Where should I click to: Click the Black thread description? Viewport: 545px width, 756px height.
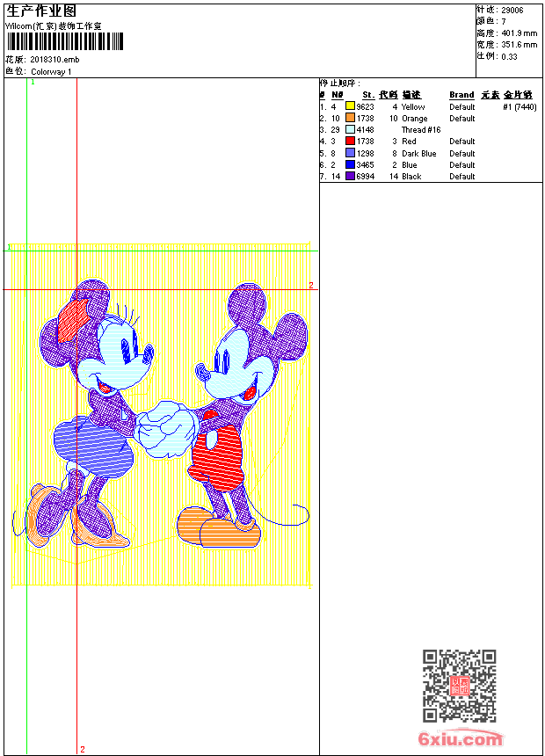coord(411,177)
